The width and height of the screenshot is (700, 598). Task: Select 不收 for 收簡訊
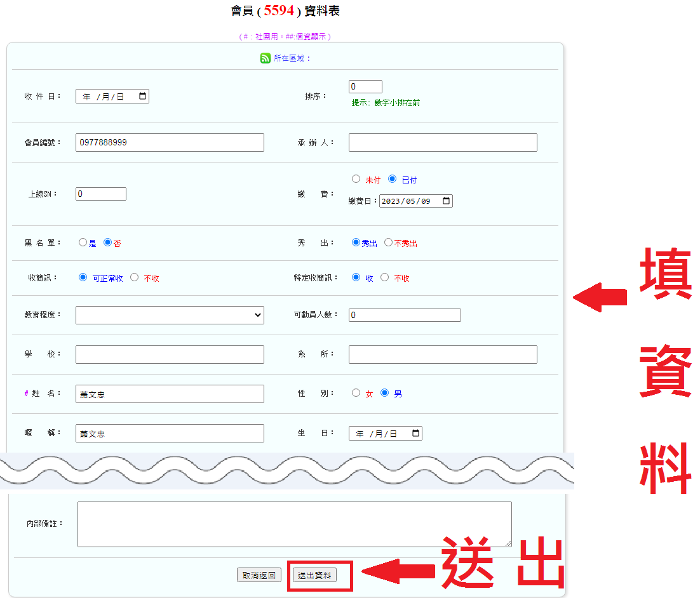tap(134, 277)
